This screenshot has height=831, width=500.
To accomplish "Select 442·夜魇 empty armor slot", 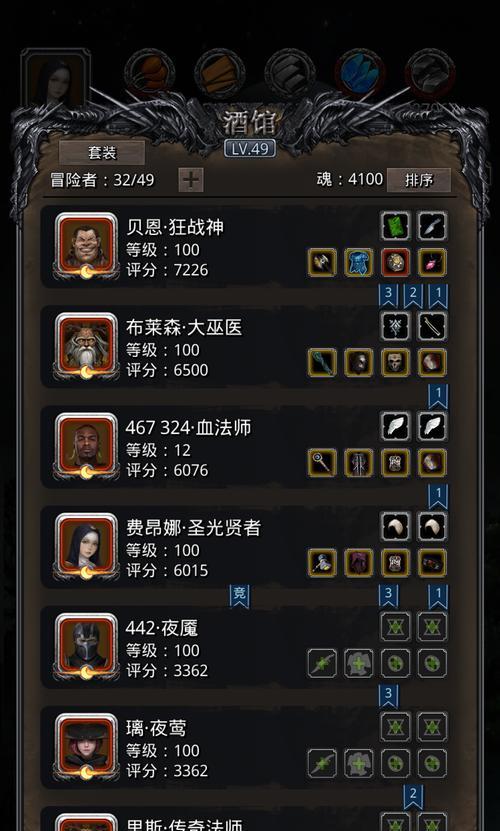I will click(358, 663).
